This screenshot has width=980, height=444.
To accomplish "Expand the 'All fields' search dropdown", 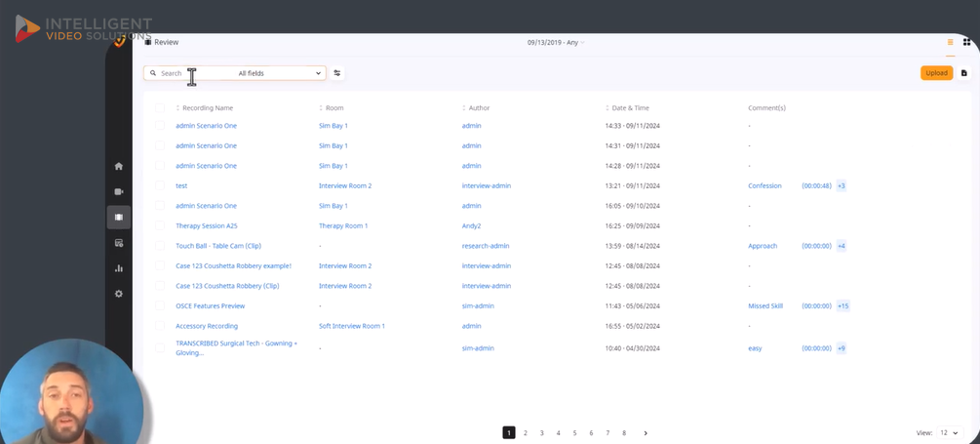I will click(280, 73).
